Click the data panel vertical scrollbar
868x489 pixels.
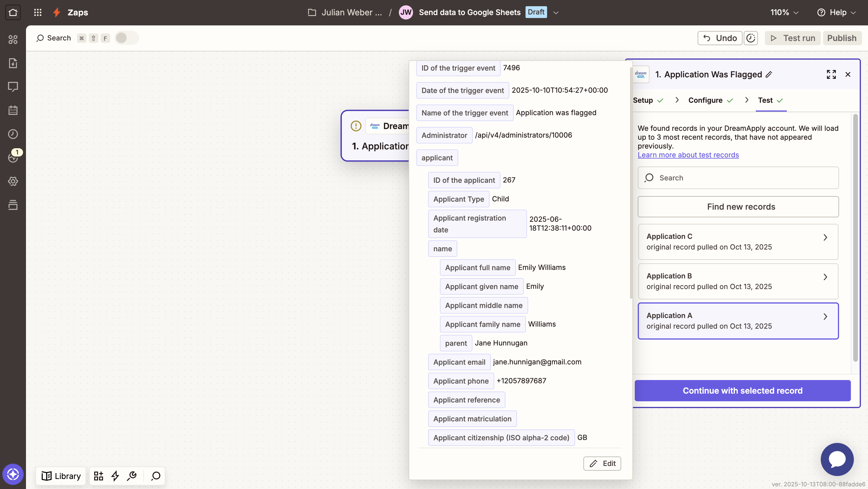(631, 183)
